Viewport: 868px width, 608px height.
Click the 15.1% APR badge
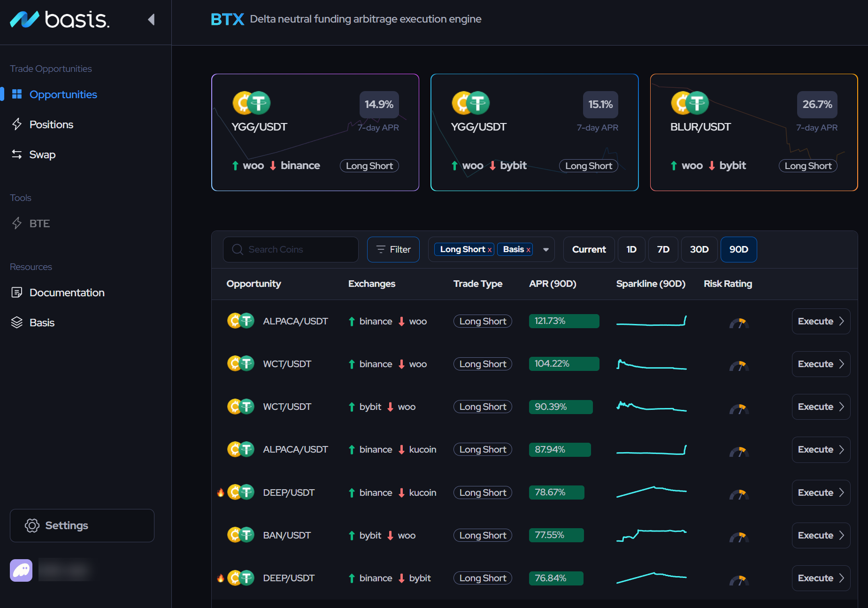600,104
